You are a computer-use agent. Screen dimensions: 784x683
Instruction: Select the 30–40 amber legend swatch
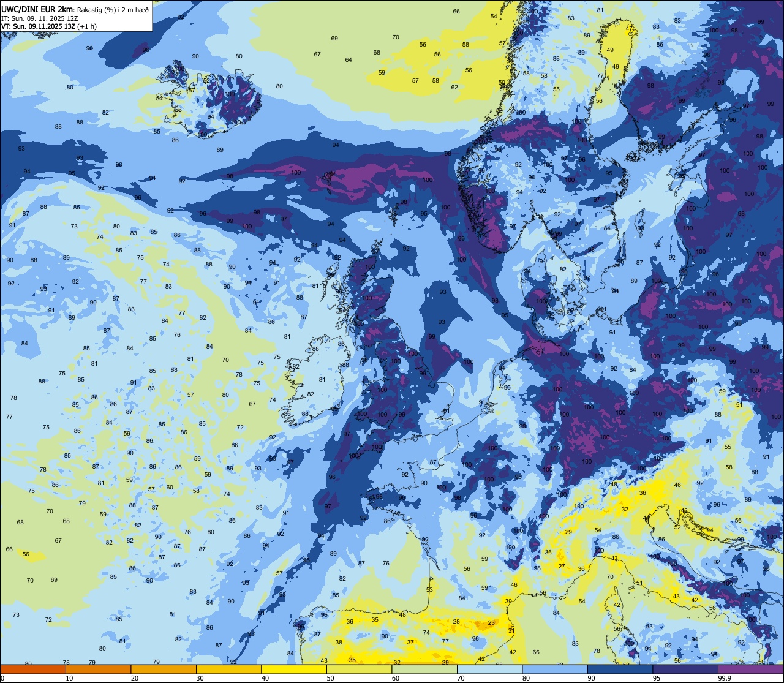coord(229,669)
